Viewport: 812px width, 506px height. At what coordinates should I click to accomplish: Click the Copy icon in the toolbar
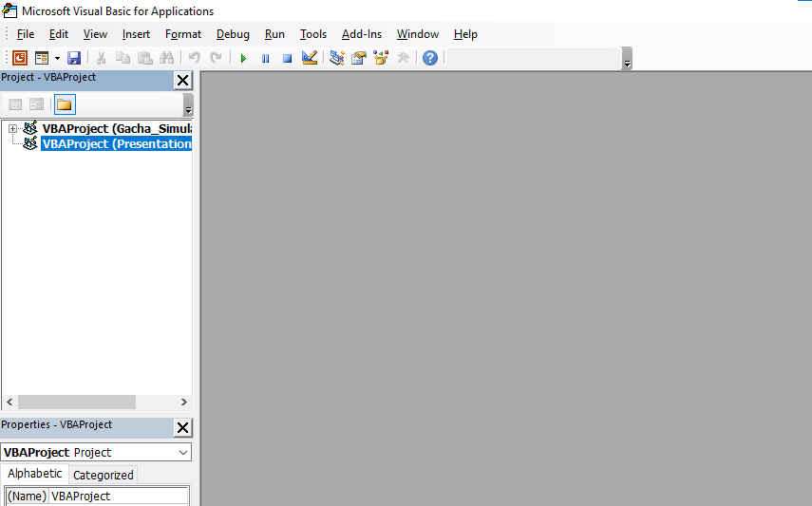click(123, 58)
